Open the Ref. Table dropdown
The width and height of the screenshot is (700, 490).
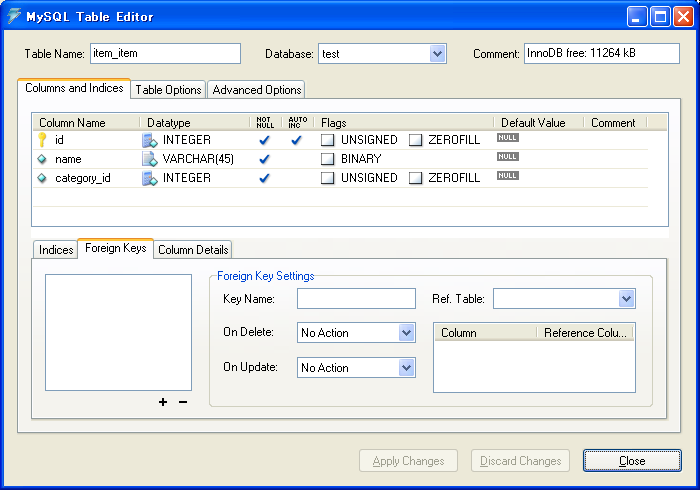[627, 299]
